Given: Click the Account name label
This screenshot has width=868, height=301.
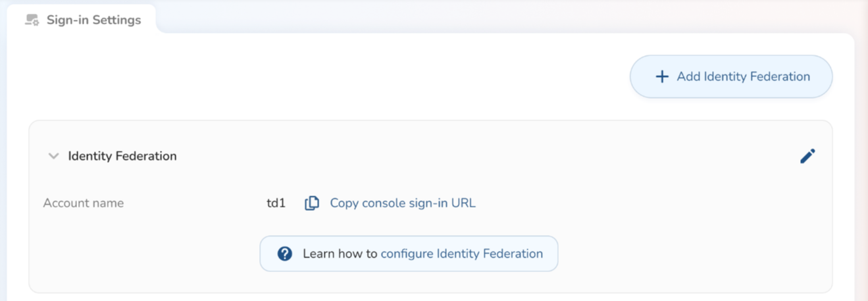Looking at the screenshot, I should click(84, 204).
